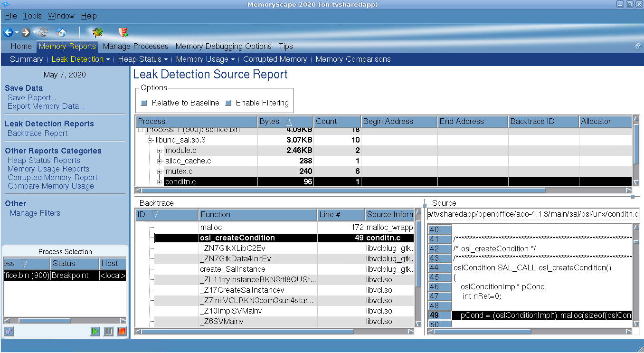Open Manage Filters link
The height and width of the screenshot is (353, 644).
35,213
